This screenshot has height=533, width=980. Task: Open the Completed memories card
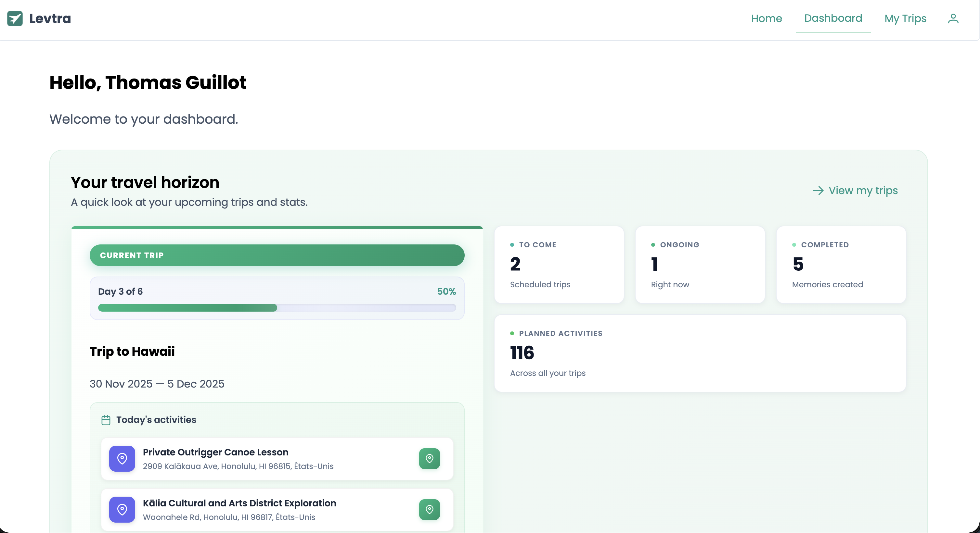(x=841, y=265)
